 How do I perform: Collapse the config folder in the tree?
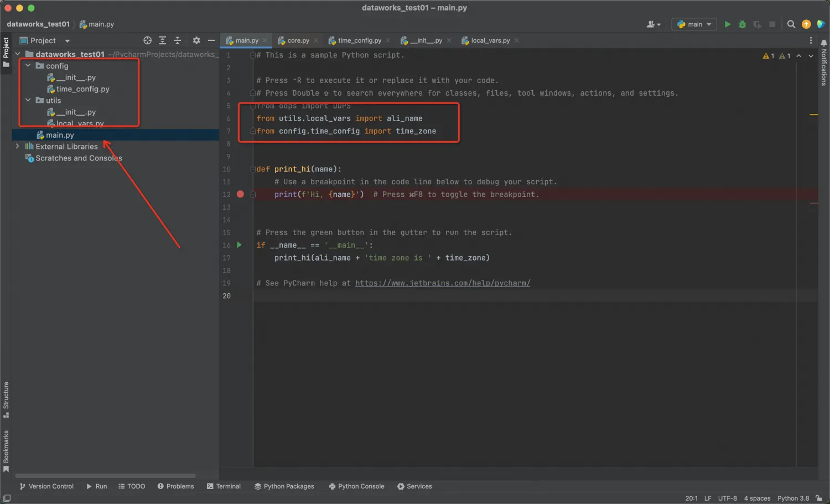point(27,65)
